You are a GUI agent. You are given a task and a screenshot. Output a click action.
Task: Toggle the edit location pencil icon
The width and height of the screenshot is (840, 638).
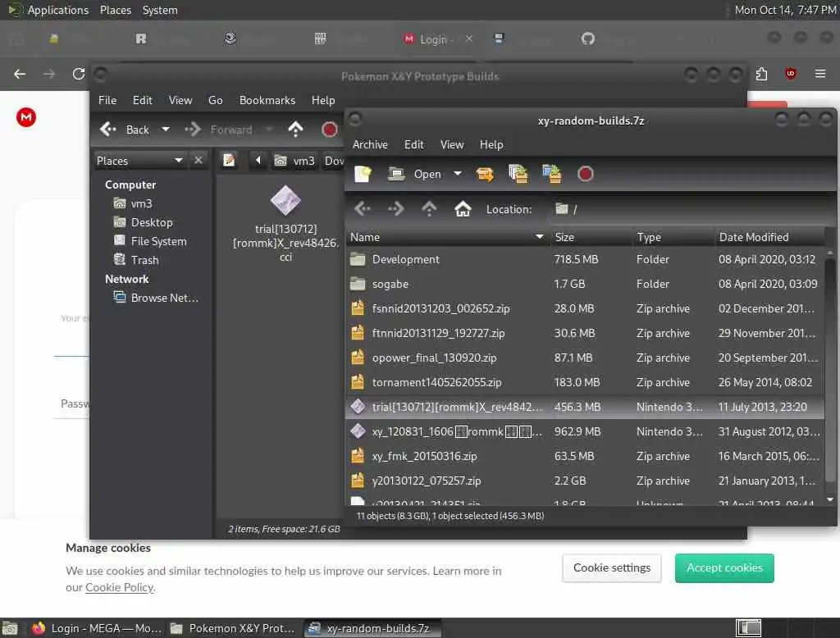coord(230,160)
